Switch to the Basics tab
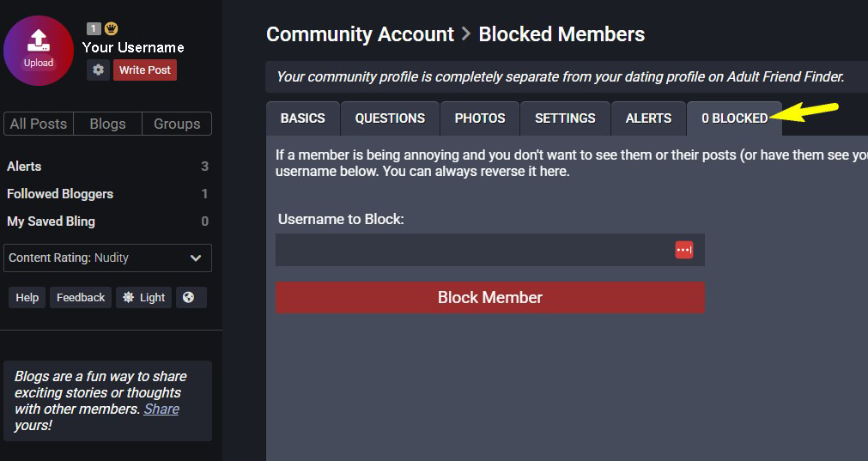 [x=303, y=118]
